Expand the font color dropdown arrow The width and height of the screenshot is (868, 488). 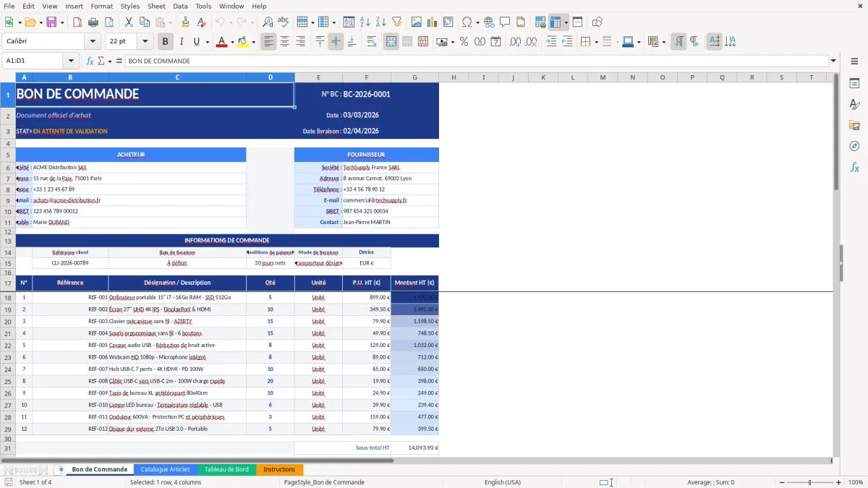[x=231, y=41]
